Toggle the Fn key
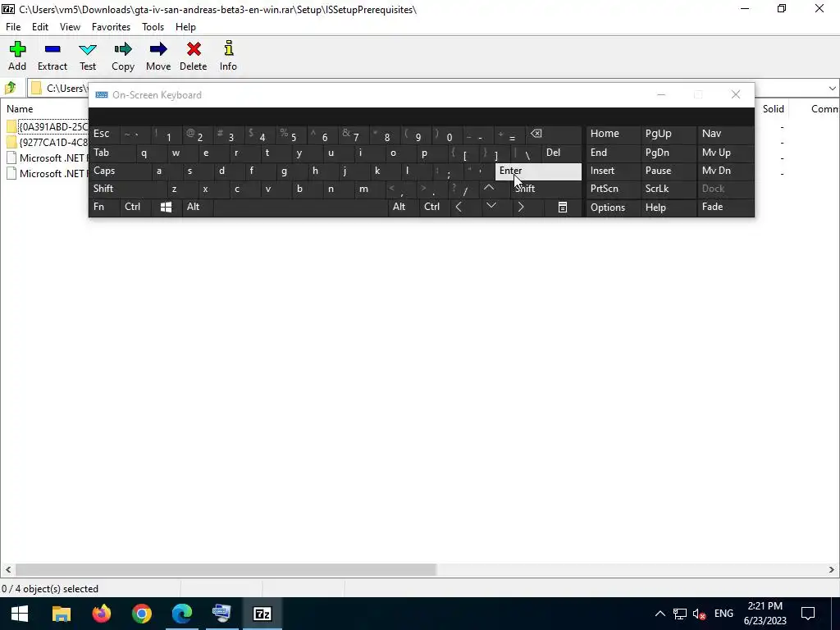This screenshot has width=840, height=630. (x=104, y=207)
